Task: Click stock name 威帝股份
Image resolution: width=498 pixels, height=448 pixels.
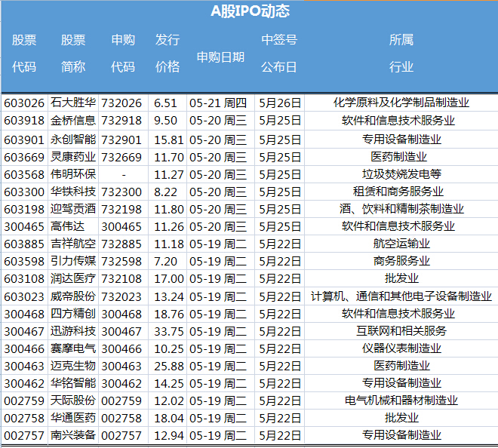Action: (73, 296)
